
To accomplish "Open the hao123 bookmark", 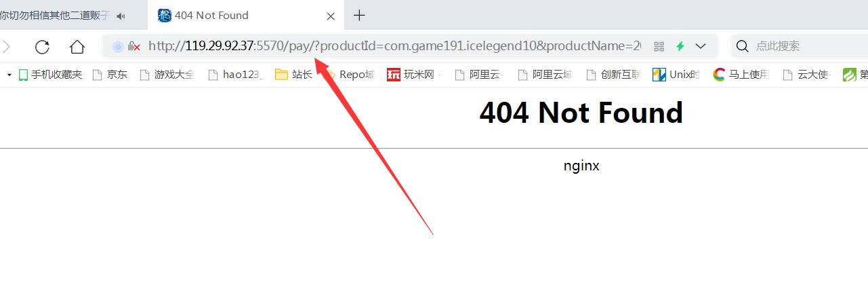I will point(236,75).
